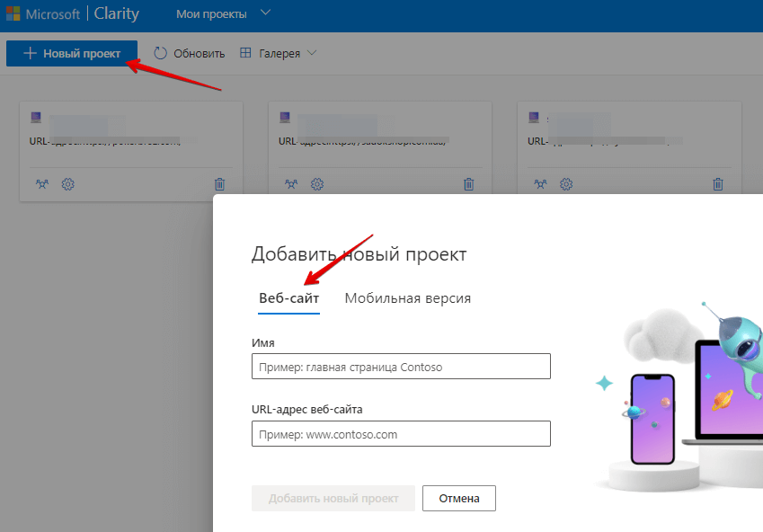Click the first project's monitor icon

36,118
